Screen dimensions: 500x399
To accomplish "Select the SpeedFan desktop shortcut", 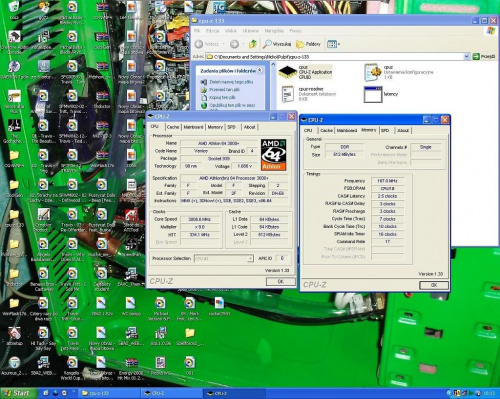I will (131, 248).
